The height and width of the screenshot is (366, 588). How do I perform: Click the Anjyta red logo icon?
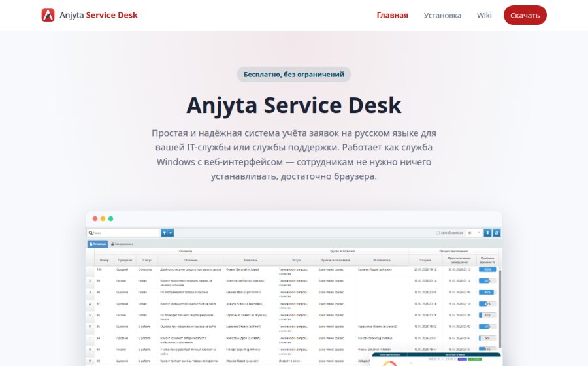[x=48, y=15]
